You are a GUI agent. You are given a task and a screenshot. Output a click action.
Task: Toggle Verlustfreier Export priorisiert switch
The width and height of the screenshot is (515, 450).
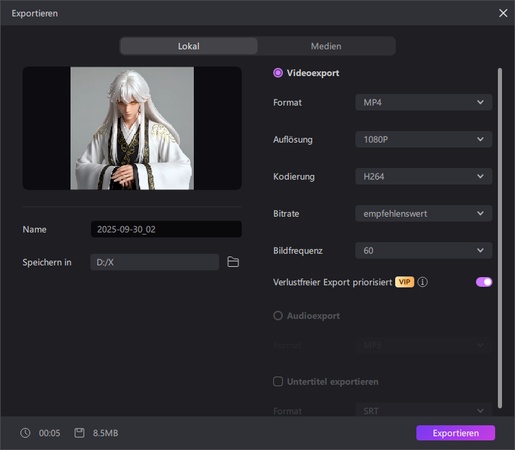point(484,282)
